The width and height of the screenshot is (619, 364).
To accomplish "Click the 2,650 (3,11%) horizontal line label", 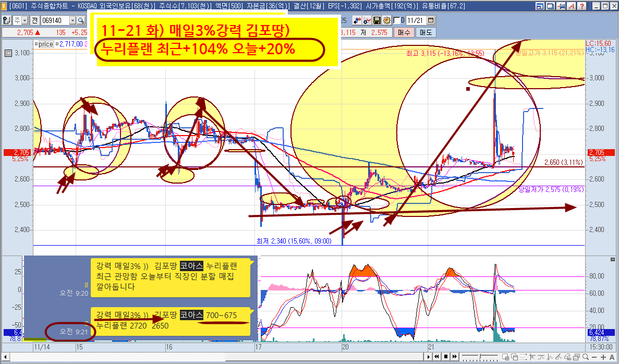I will [563, 162].
